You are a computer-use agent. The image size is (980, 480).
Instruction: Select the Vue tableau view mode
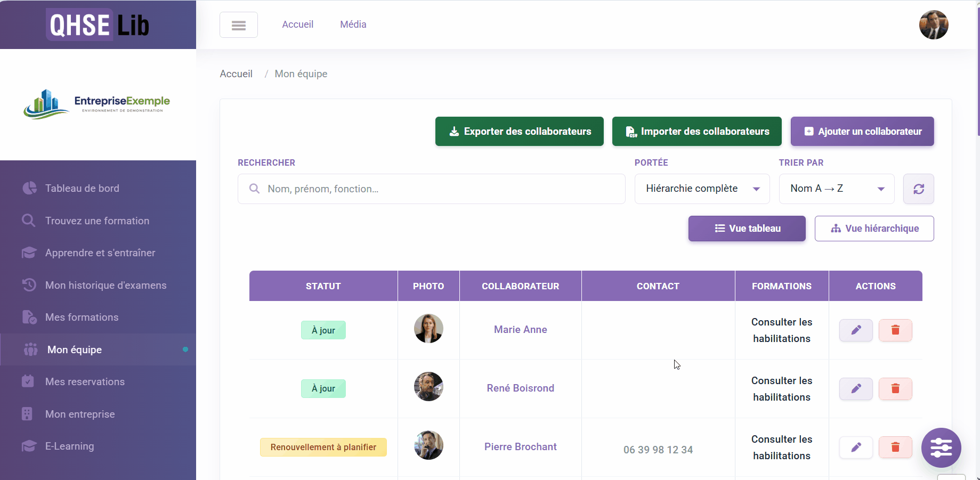(x=747, y=228)
